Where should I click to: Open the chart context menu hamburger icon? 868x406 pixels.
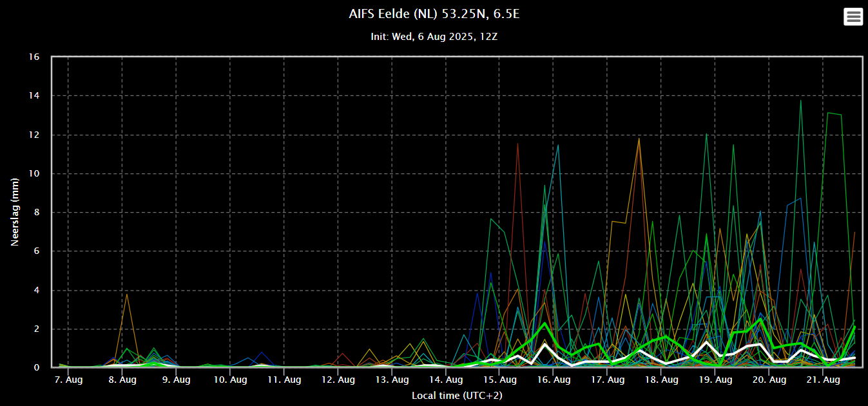[853, 17]
